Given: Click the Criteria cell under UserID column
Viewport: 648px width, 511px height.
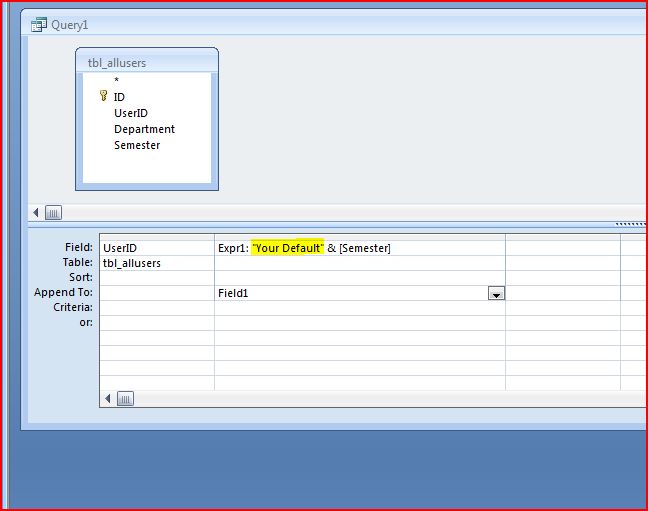Looking at the screenshot, I should click(x=157, y=308).
